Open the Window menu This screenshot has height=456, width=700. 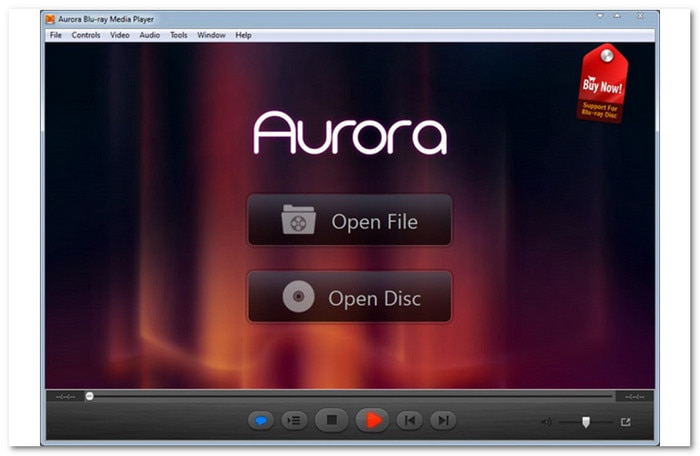click(x=211, y=35)
